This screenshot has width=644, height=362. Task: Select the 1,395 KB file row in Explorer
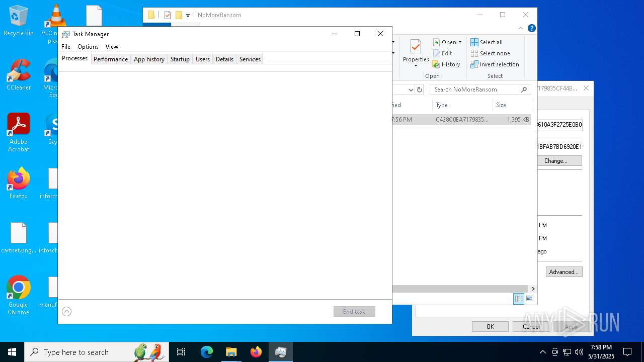point(462,120)
